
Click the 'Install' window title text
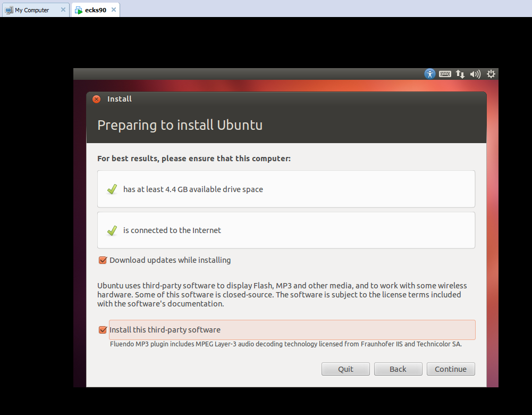[120, 99]
